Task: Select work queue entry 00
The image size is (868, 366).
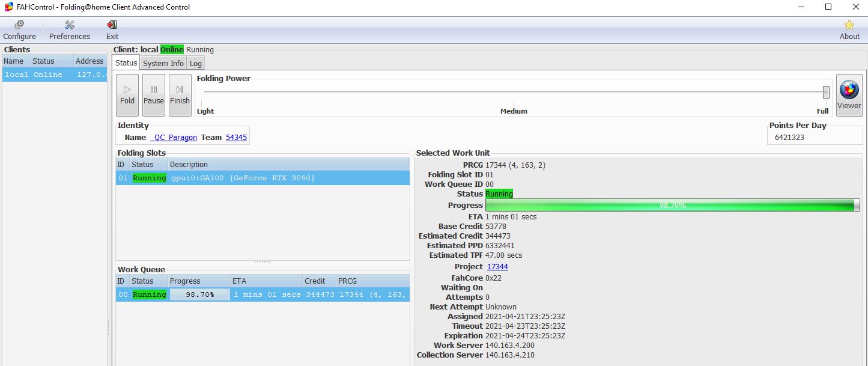Action: (x=263, y=294)
